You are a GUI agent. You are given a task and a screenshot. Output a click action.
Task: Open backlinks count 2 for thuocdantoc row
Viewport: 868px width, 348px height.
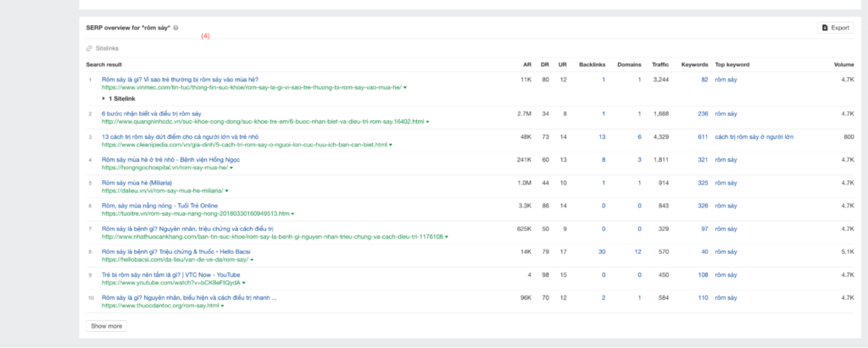[x=604, y=298]
